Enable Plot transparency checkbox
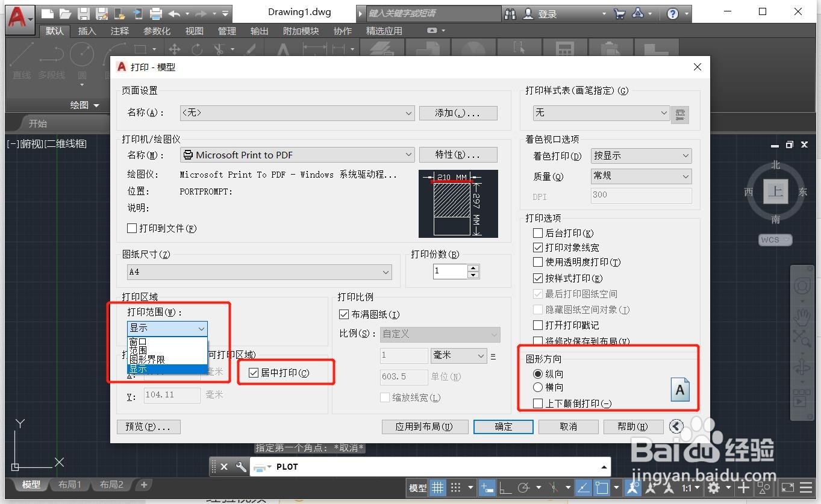 (538, 262)
